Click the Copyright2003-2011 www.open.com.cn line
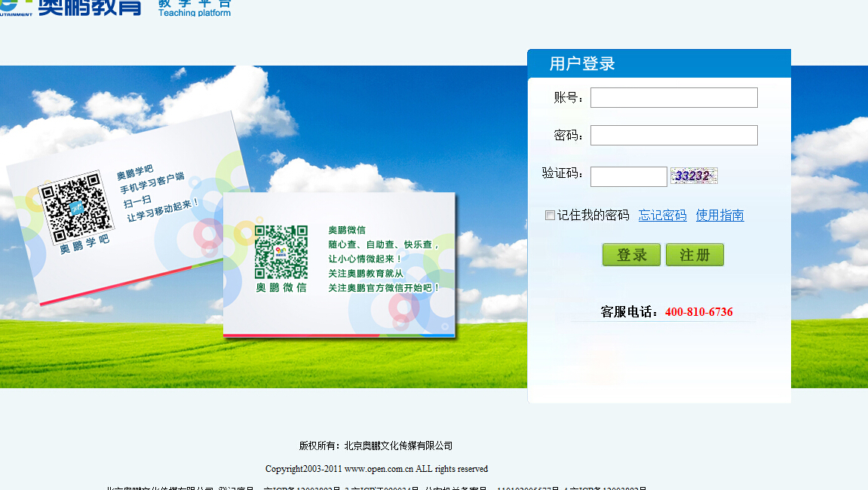The image size is (868, 490). pyautogui.click(x=376, y=469)
